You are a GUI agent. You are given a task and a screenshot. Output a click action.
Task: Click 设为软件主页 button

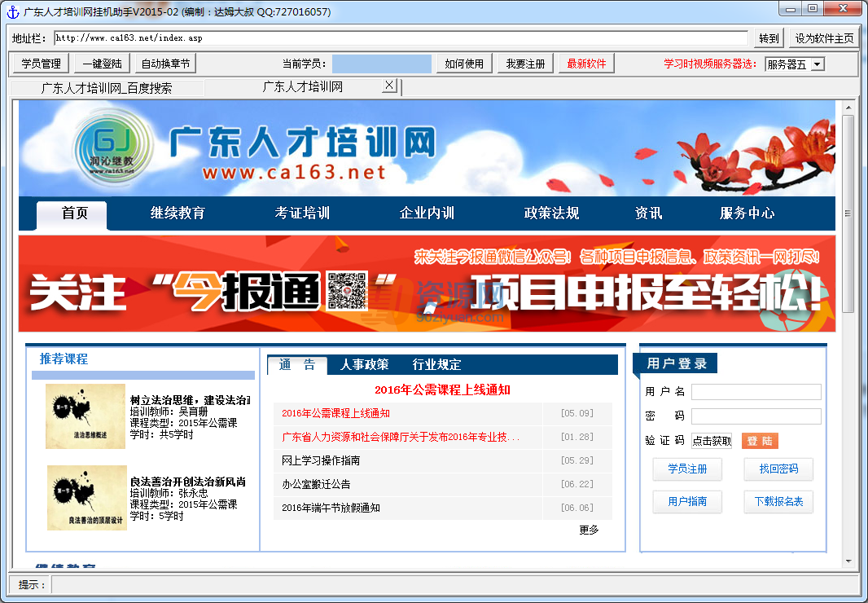coord(824,38)
